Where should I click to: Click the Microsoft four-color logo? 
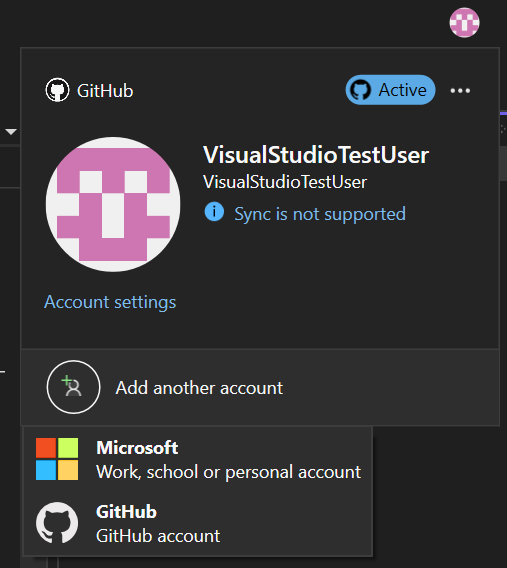point(57,459)
